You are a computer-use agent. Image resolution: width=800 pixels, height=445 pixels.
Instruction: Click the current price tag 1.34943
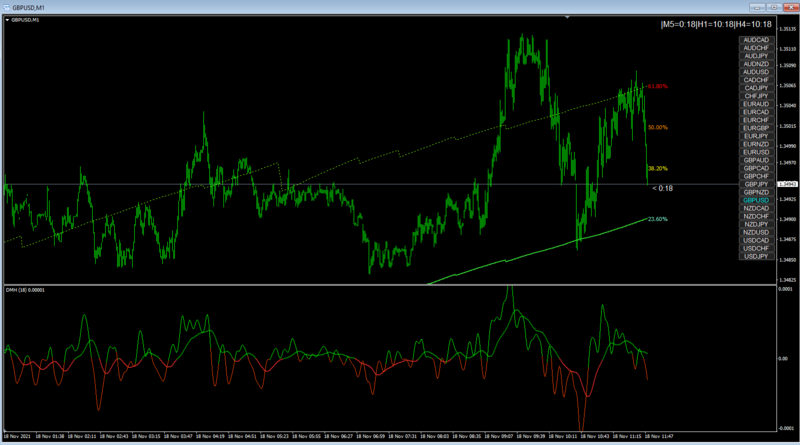click(x=788, y=184)
